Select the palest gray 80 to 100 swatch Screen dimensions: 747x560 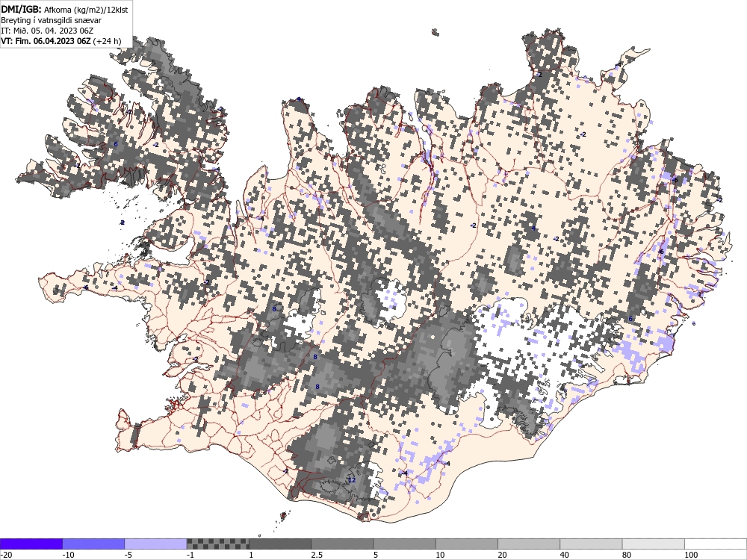653,544
